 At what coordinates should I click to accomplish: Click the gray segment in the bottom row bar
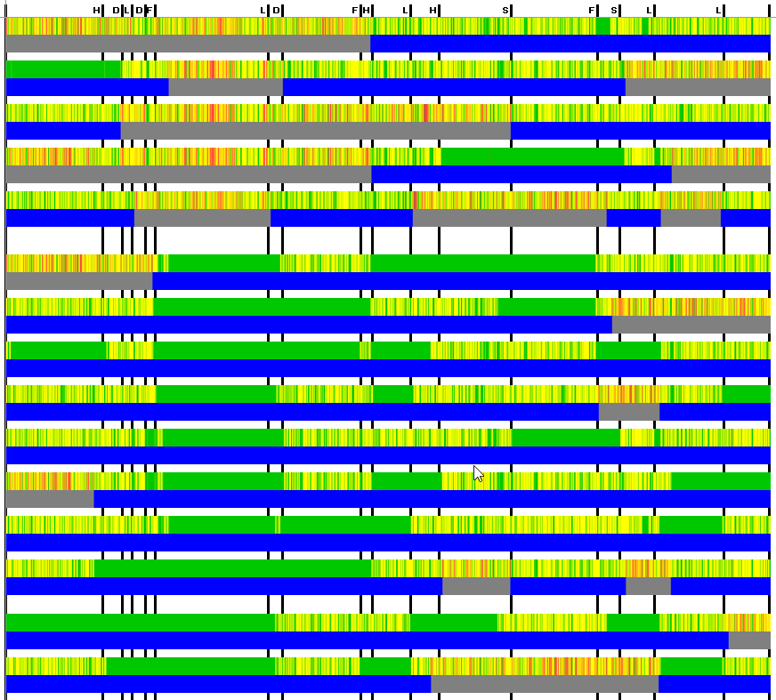545,684
